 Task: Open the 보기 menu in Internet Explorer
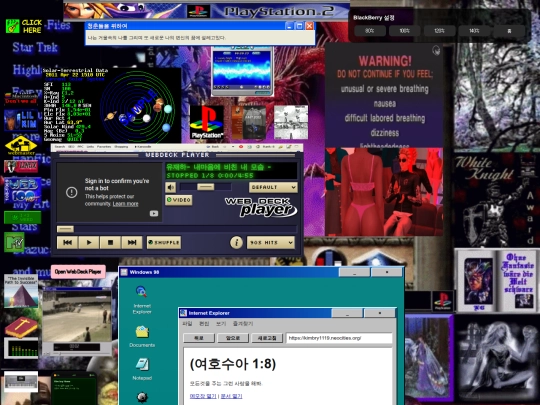(x=221, y=323)
